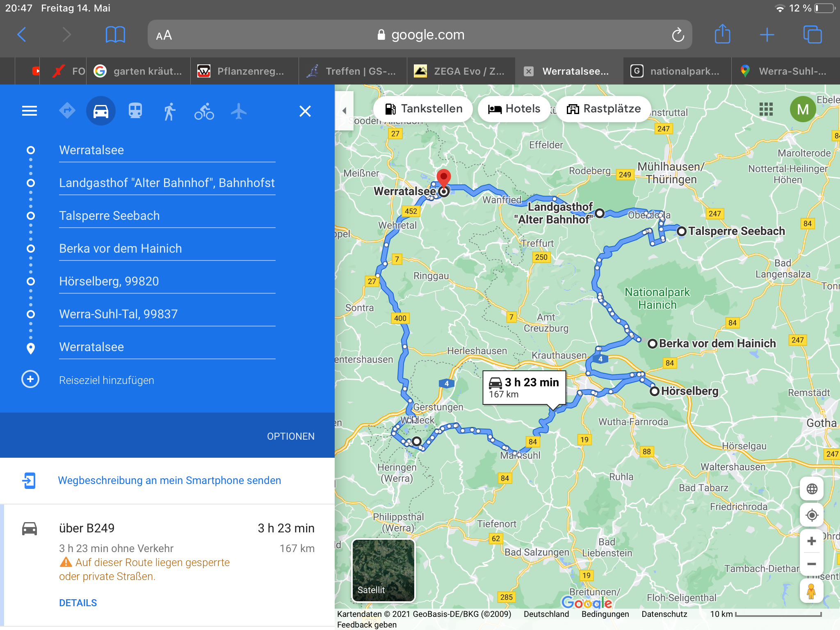This screenshot has width=840, height=630.
Task: Edit the Landgasthof "Alter Bahnhof" stop field
Action: coord(167,183)
